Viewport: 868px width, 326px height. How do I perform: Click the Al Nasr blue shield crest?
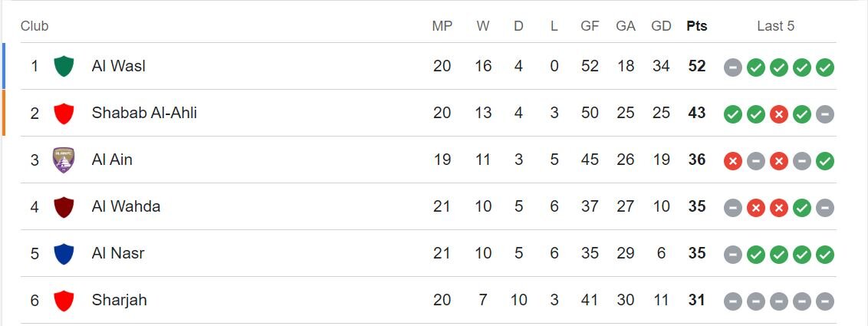pyautogui.click(x=64, y=254)
